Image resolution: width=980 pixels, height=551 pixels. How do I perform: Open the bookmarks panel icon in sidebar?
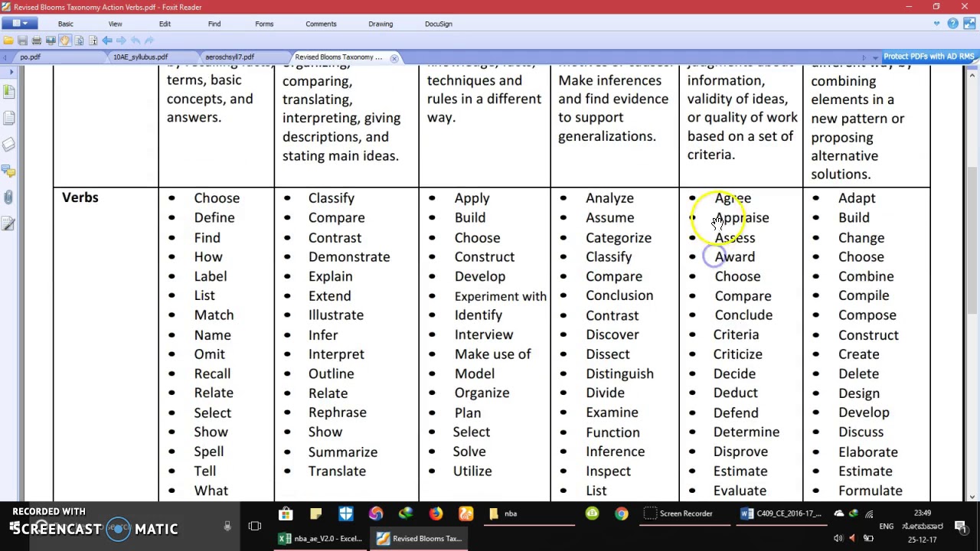pyautogui.click(x=8, y=92)
